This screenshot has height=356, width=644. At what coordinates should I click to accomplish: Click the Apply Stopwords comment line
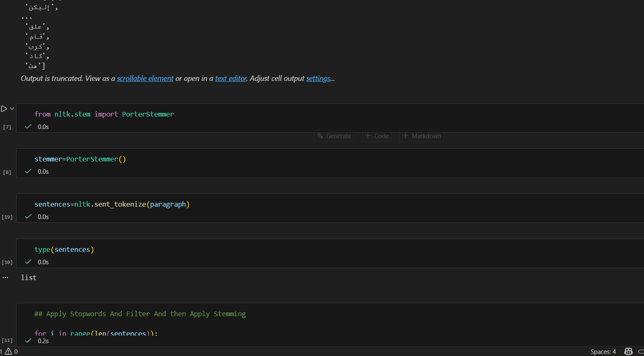[x=140, y=314]
